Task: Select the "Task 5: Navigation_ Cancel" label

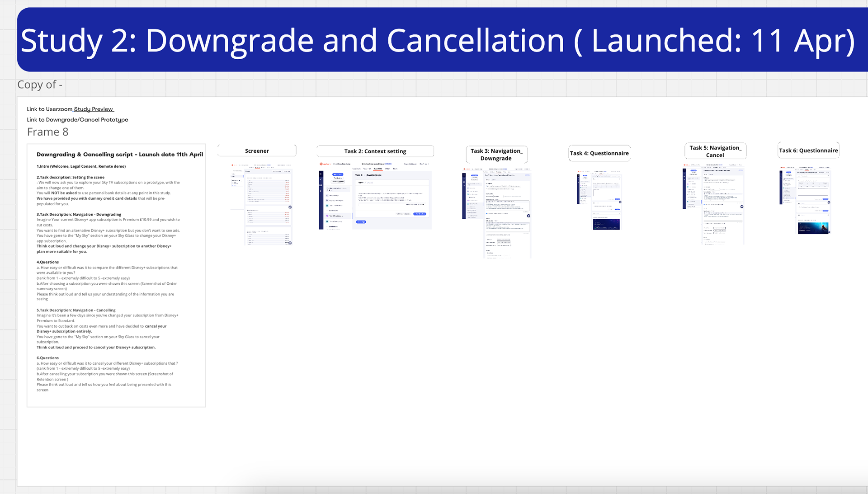Action: click(x=715, y=151)
